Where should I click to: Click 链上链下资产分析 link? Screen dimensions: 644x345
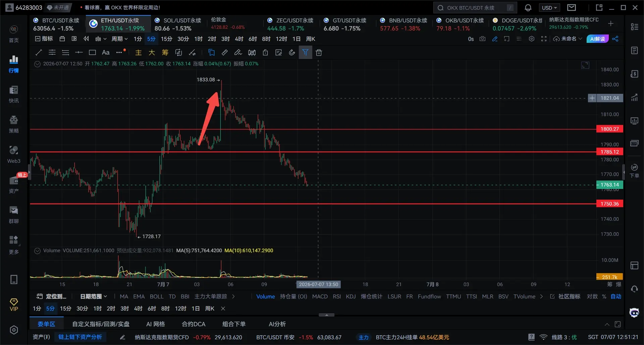click(80, 337)
